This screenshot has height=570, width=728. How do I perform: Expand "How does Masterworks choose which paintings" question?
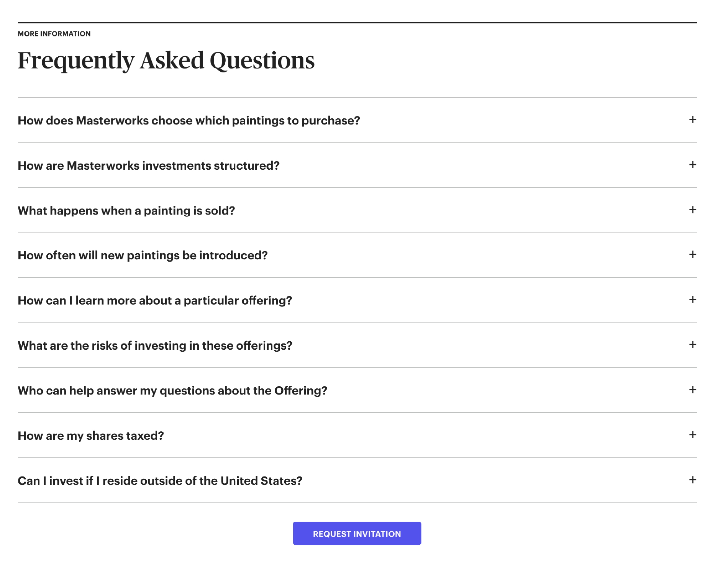(189, 121)
